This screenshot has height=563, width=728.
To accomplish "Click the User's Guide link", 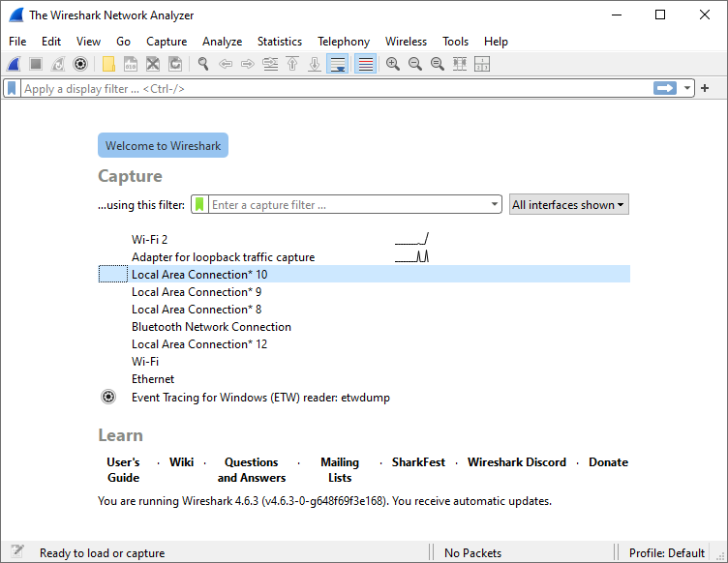I will pos(123,470).
